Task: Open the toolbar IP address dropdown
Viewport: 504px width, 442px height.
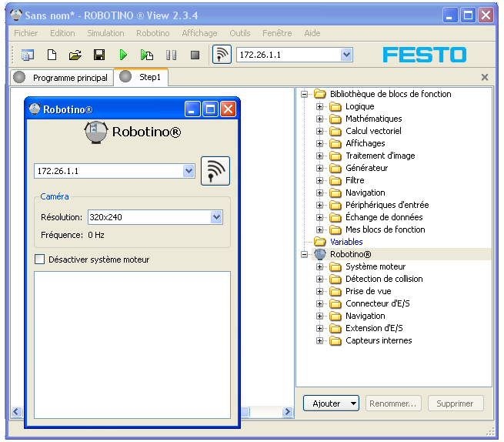Action: click(346, 55)
